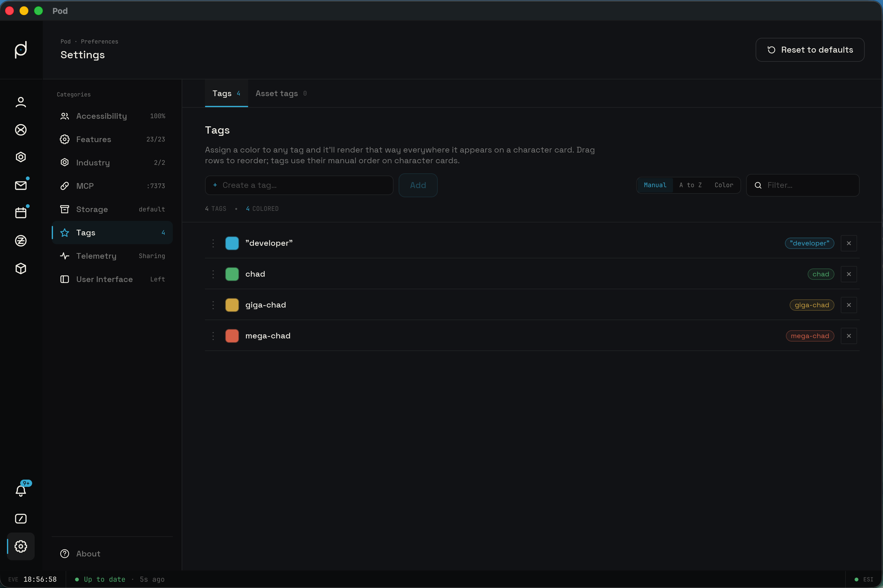Open the Industry category
Screen dimensions: 883x588
click(x=112, y=163)
